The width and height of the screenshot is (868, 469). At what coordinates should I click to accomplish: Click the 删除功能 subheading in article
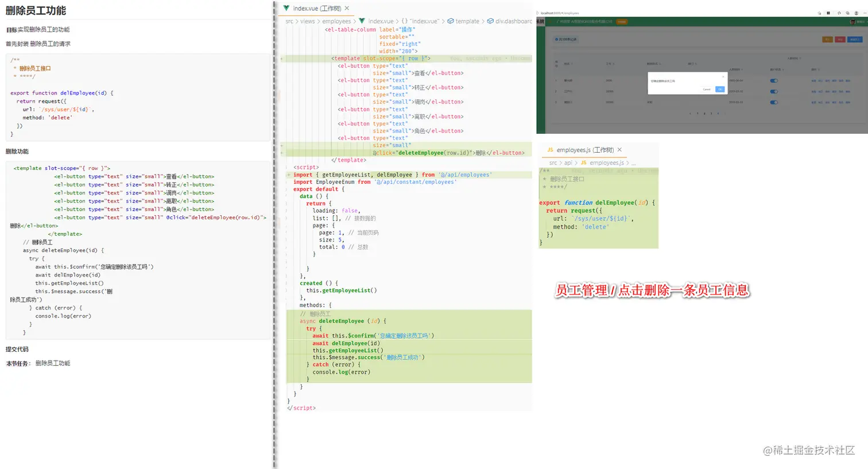[17, 152]
